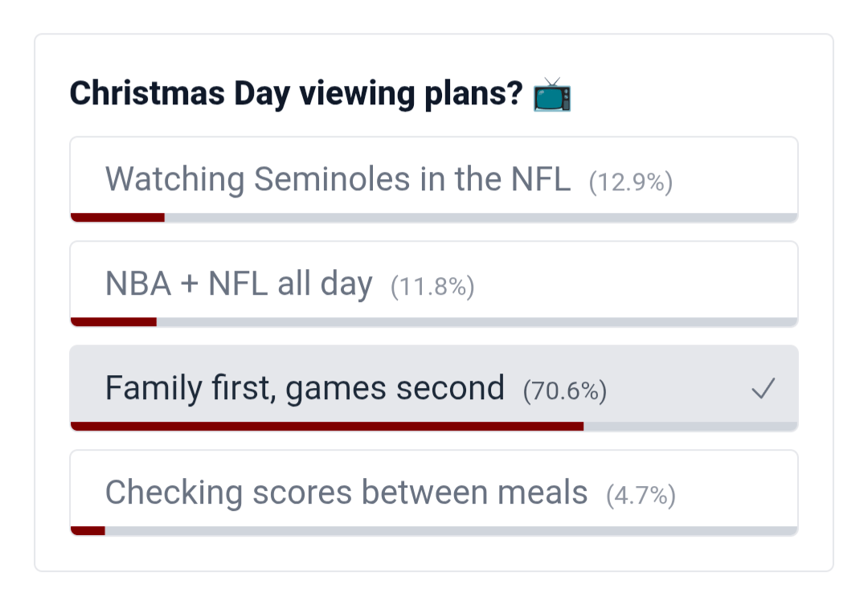This screenshot has height=613, width=868.
Task: Choose the "NBA + NFL all day" option
Action: (239, 284)
